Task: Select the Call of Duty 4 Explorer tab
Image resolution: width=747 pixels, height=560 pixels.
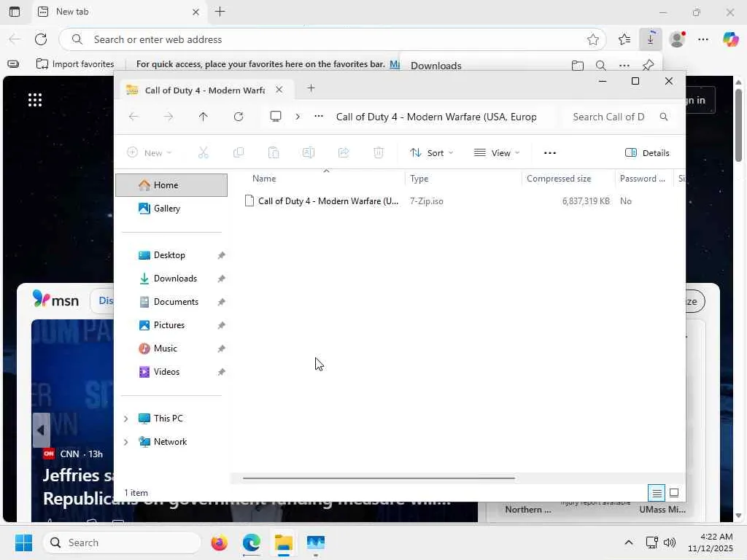Action: click(x=205, y=90)
